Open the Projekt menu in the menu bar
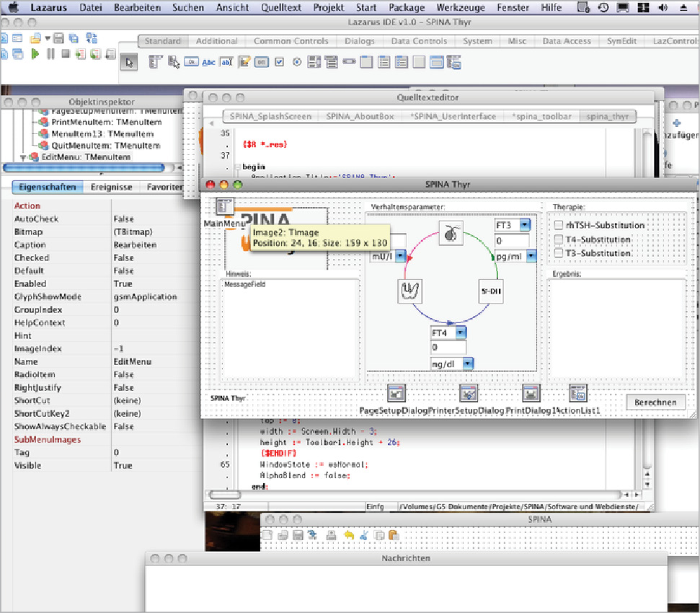This screenshot has height=613, width=700. coord(329,7)
